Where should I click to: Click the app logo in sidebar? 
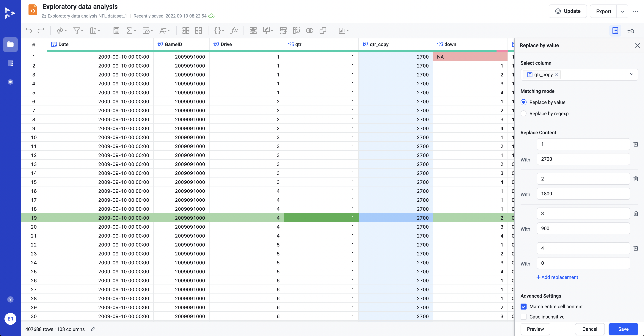click(10, 13)
